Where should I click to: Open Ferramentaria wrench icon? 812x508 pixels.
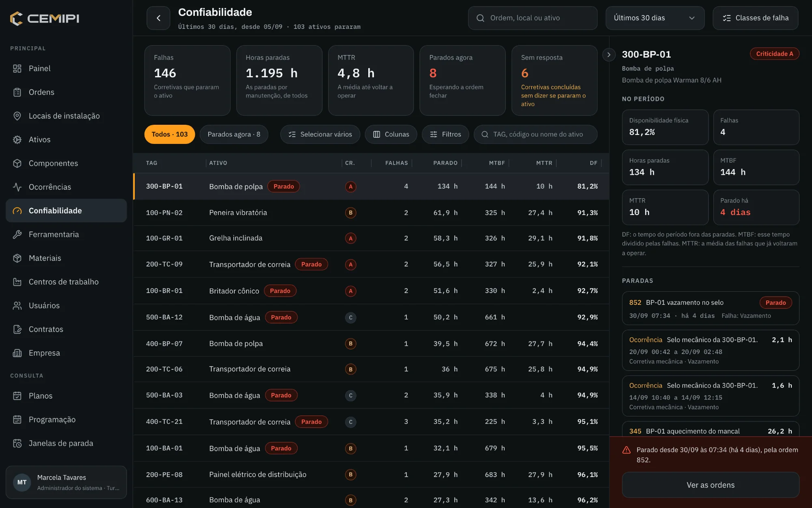[17, 234]
